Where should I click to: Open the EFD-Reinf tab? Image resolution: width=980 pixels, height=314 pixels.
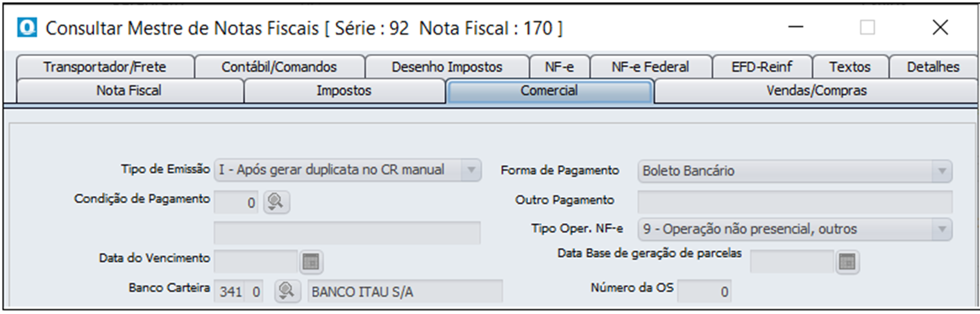(x=761, y=67)
